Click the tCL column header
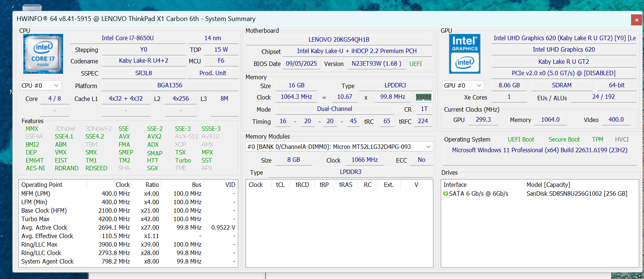This screenshot has width=644, height=279. click(280, 185)
